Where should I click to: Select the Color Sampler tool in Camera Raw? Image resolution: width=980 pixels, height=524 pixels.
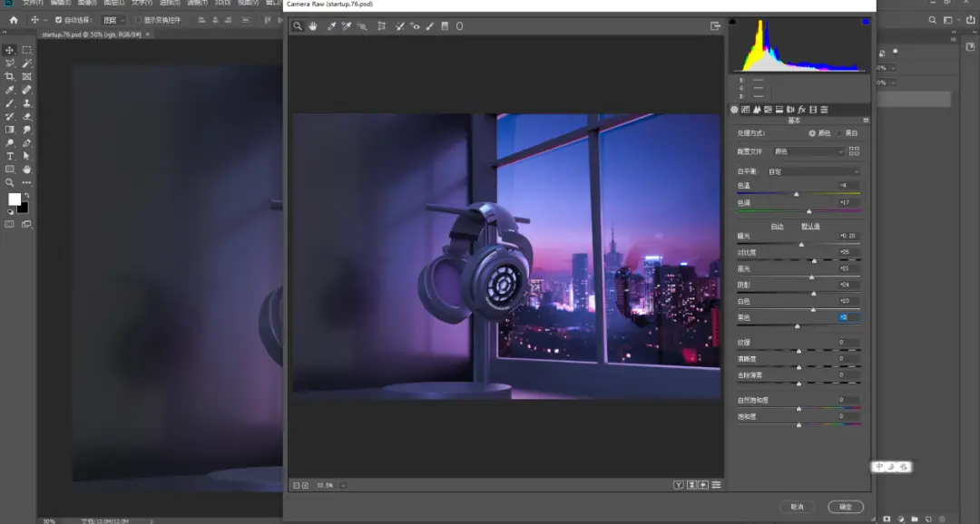pos(347,26)
